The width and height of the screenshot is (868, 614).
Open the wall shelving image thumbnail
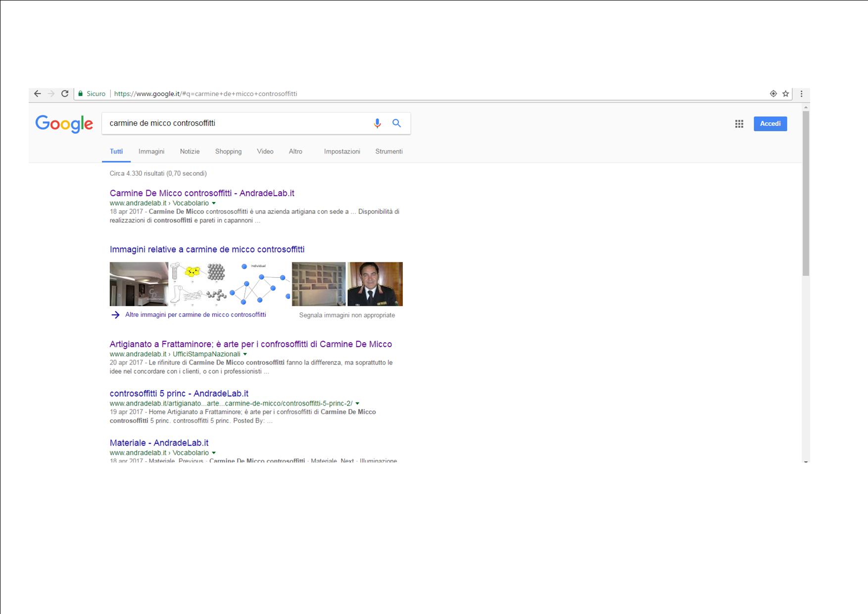(319, 284)
